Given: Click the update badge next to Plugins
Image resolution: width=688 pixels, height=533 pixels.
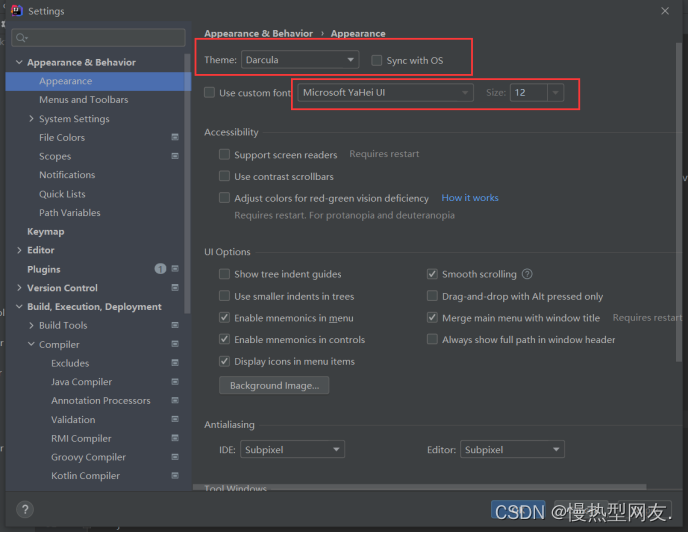Looking at the screenshot, I should [x=160, y=268].
